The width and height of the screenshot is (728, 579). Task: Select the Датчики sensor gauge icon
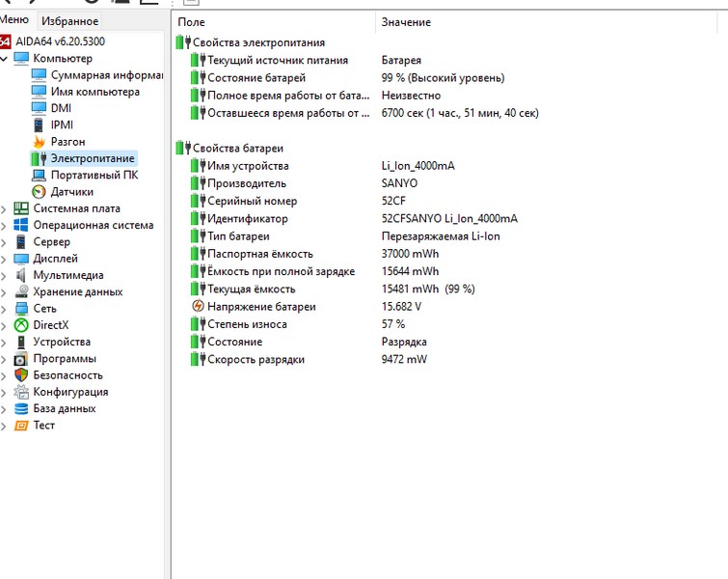39,192
